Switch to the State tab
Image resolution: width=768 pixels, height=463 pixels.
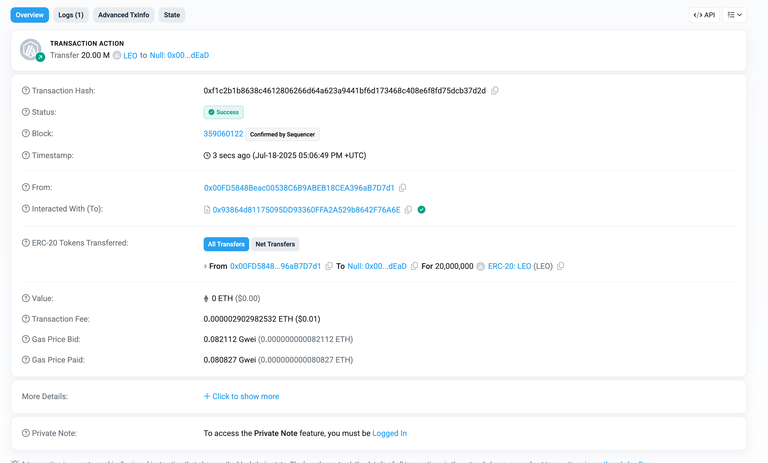[x=172, y=15]
